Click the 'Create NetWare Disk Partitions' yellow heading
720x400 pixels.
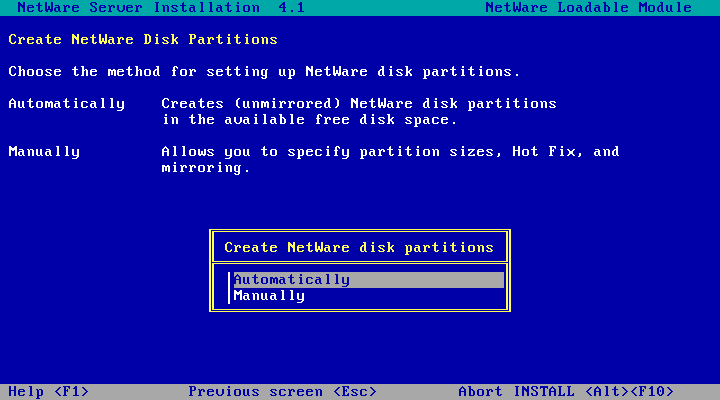[143, 39]
